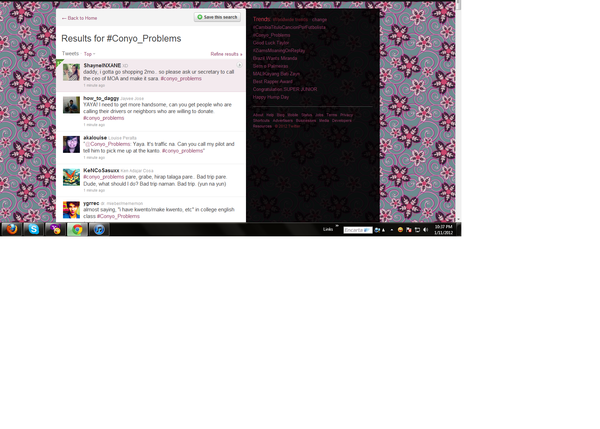Open tweet details arrow on ShayneINXANE tweet
Screen dimensions: 600x429
239,65
